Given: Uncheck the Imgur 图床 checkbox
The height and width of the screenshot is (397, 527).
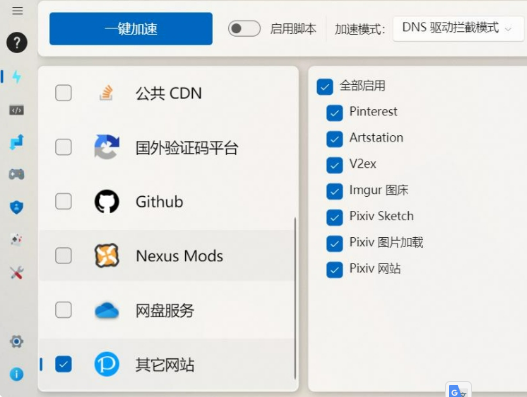Looking at the screenshot, I should (334, 192).
